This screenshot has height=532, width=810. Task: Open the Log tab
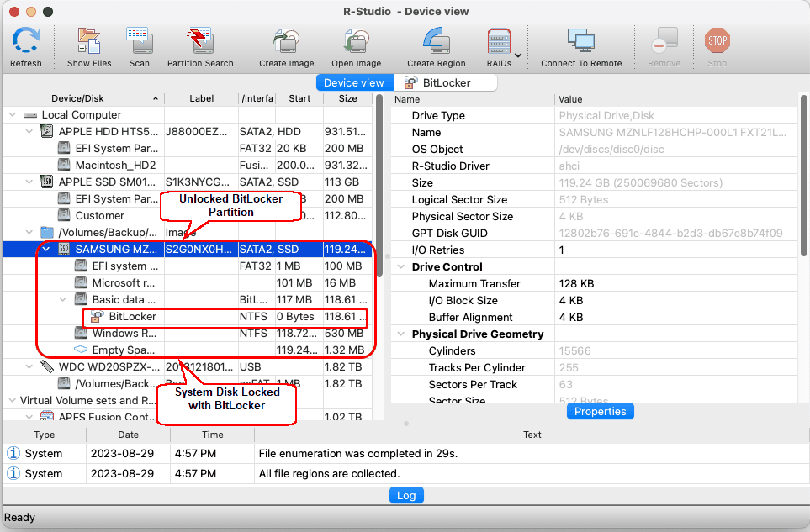coord(406,495)
